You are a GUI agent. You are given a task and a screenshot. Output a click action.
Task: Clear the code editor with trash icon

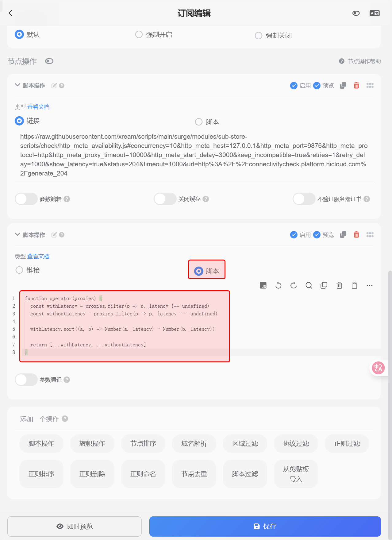click(339, 285)
